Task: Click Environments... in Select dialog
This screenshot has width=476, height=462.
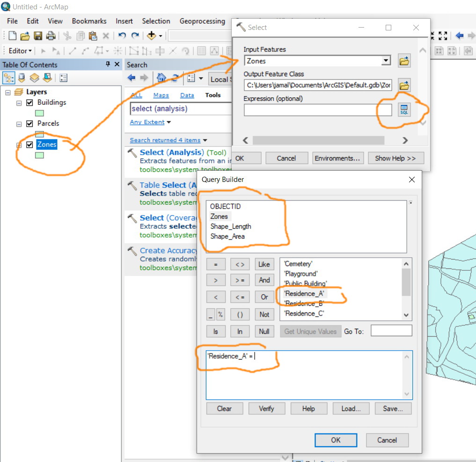Action: click(337, 159)
